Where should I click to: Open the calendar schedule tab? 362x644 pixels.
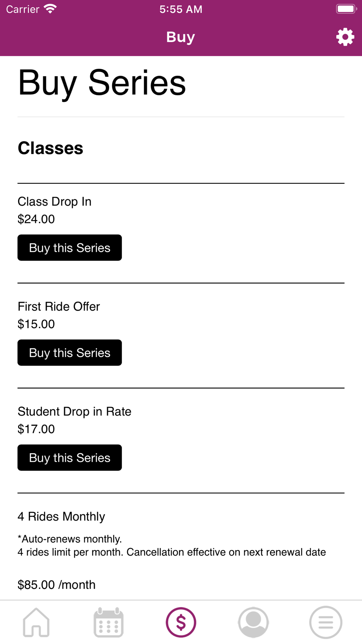(109, 622)
